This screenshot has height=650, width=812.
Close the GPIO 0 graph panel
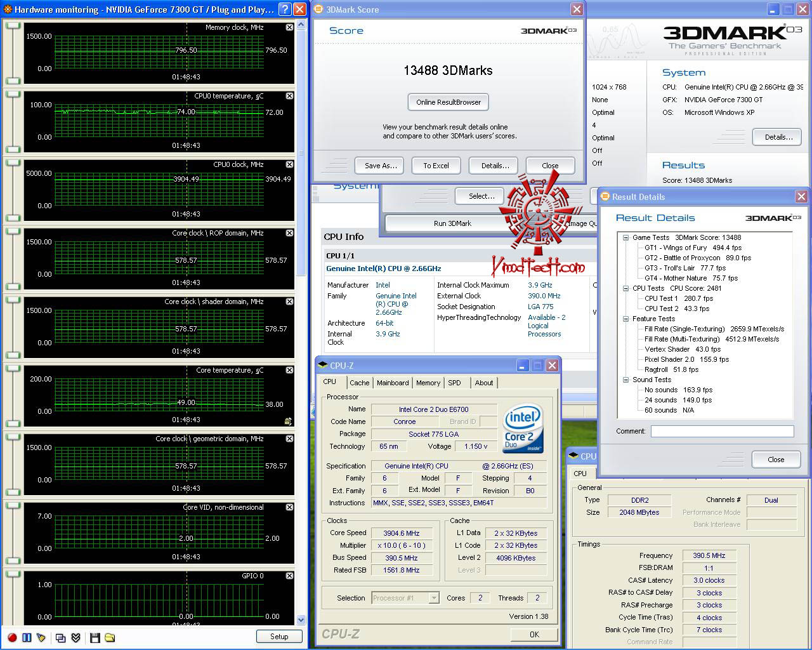(289, 576)
